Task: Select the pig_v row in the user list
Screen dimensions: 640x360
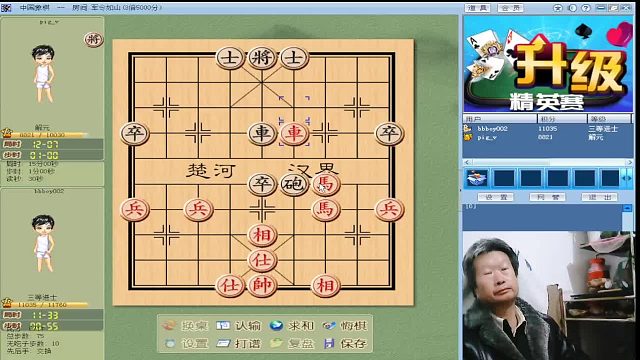Action: [547, 138]
